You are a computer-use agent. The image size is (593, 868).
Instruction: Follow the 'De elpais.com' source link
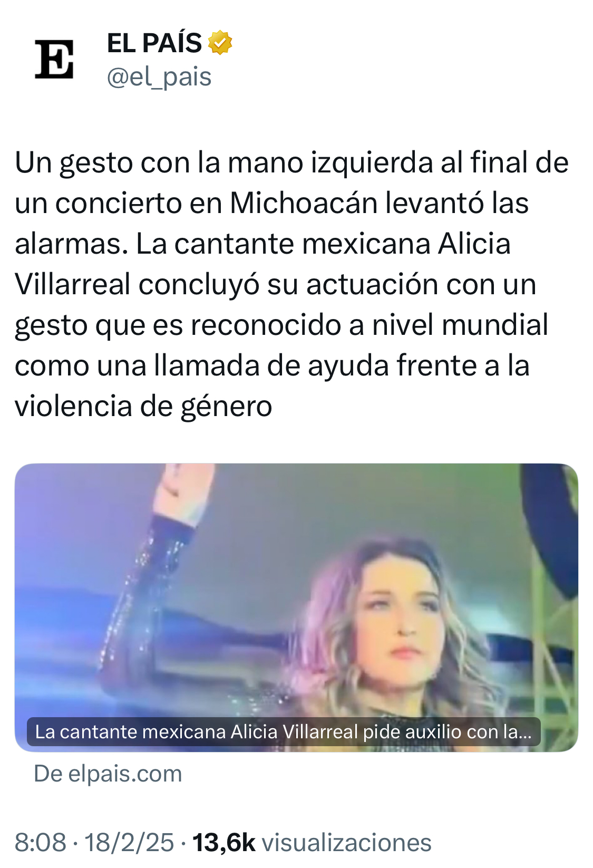click(x=108, y=774)
